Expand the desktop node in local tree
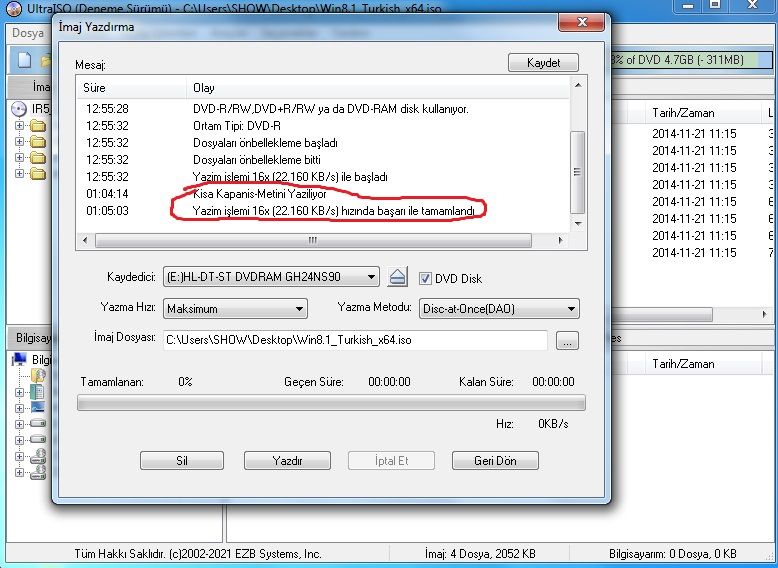Image resolution: width=778 pixels, height=568 pixels. 19,408
